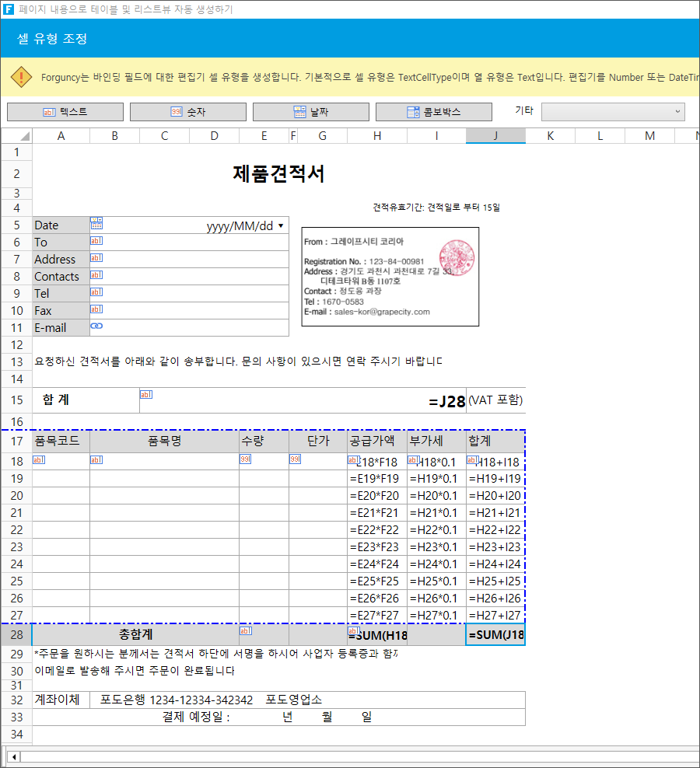Apply the 날짜 cell type button

click(311, 112)
